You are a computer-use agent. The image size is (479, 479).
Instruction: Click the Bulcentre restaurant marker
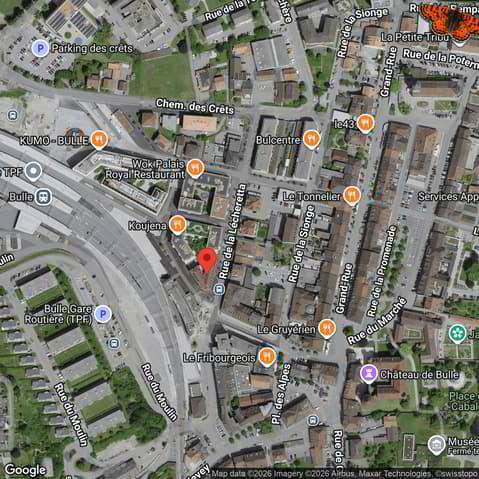[x=312, y=139]
